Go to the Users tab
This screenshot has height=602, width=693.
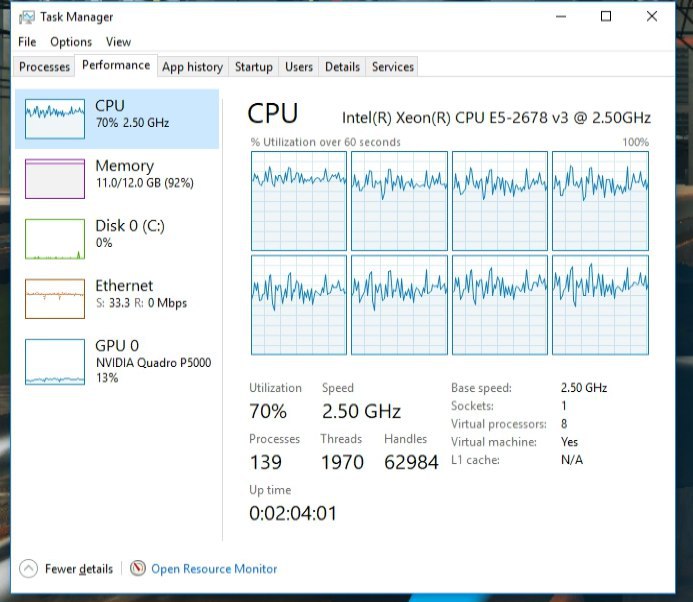coord(299,67)
